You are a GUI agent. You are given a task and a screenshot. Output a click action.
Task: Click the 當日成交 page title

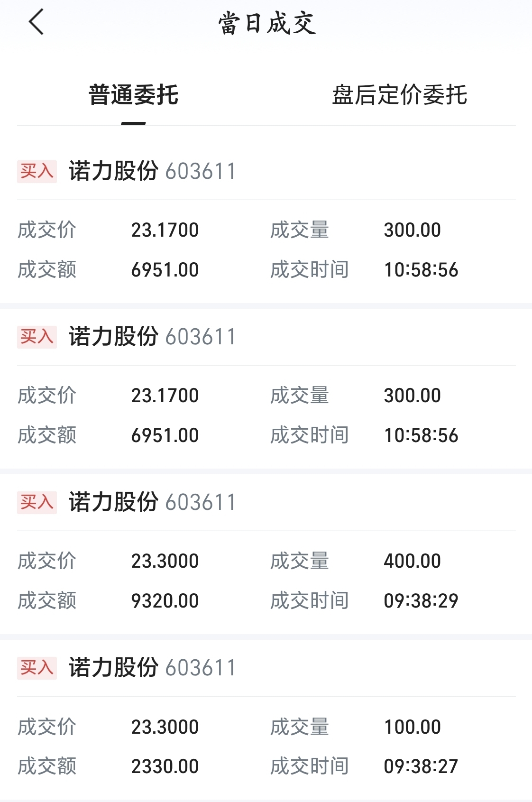267,23
